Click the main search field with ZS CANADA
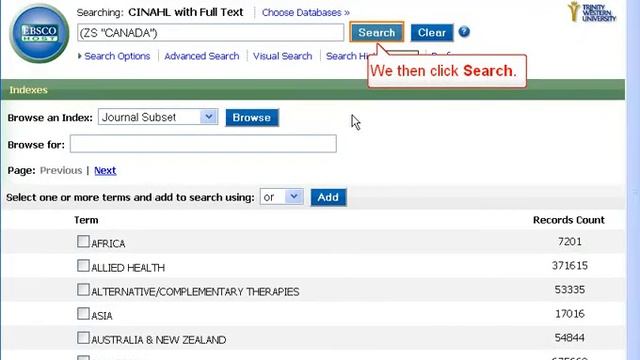 pos(211,33)
